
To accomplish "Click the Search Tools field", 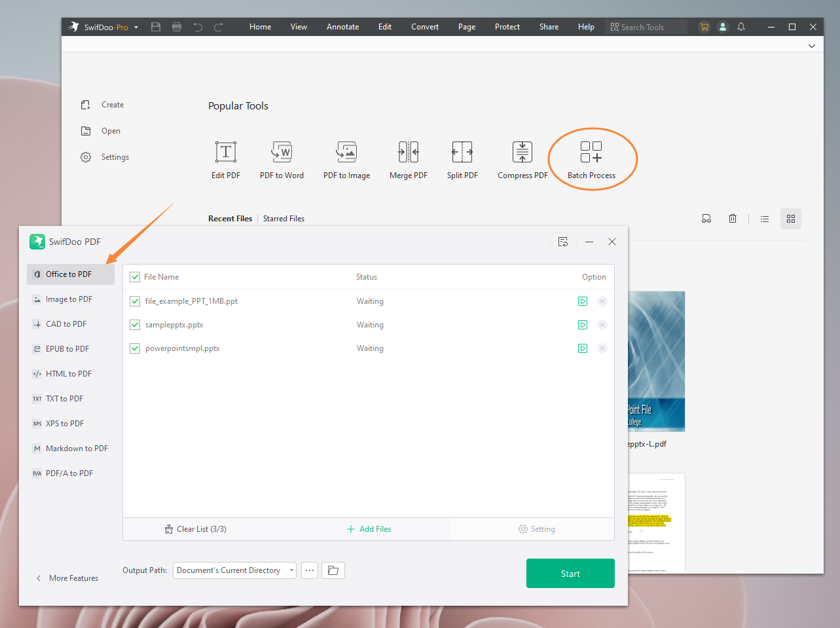I will tap(647, 27).
